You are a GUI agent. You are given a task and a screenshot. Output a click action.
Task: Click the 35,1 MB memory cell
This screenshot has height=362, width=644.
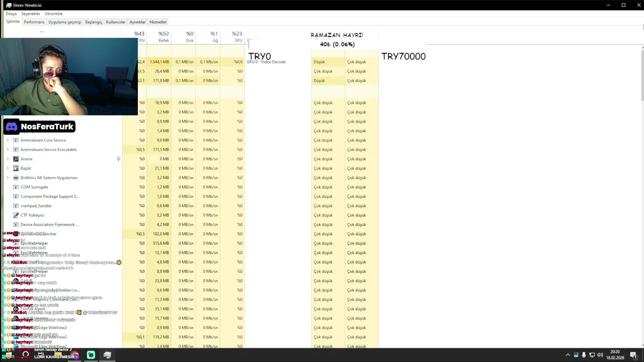click(x=159, y=309)
